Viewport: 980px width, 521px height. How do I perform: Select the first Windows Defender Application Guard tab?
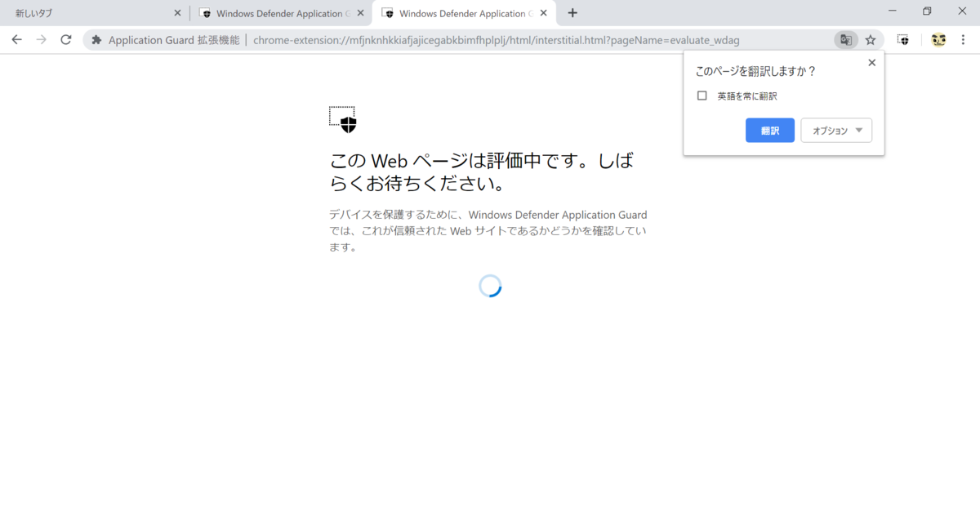[x=278, y=12]
